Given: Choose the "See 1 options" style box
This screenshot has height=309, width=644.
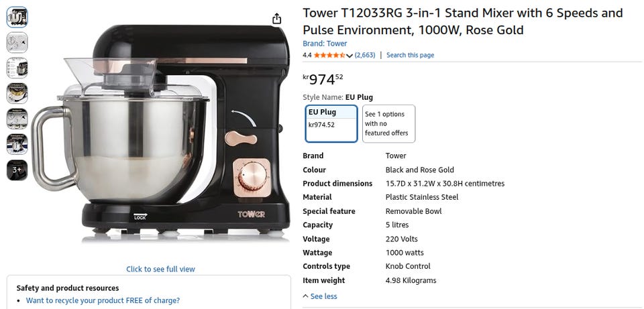Looking at the screenshot, I should click(388, 123).
